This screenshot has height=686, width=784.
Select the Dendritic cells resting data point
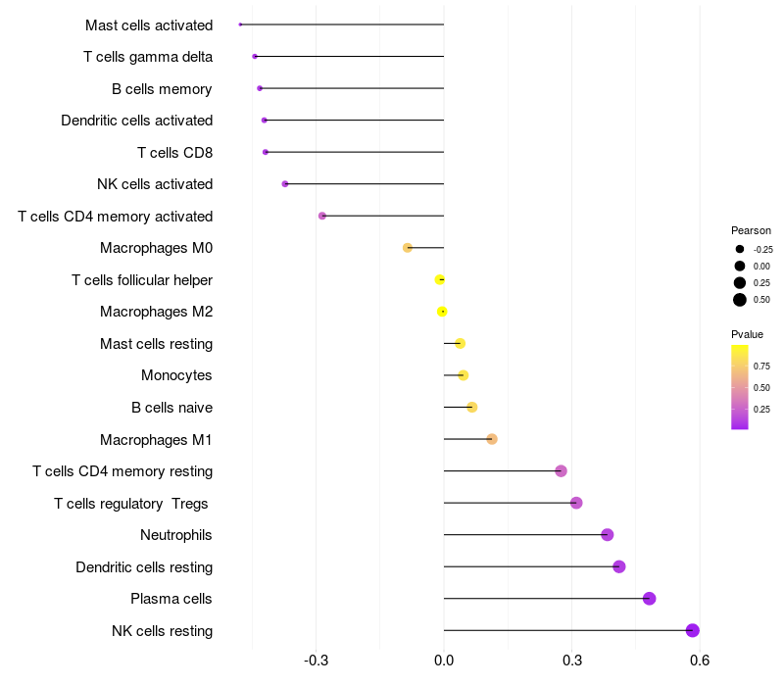coord(619,566)
